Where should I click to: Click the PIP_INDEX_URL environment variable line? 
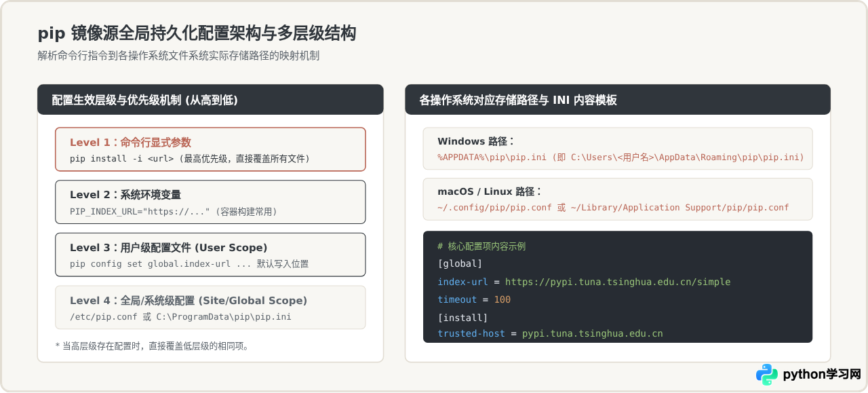click(x=174, y=212)
